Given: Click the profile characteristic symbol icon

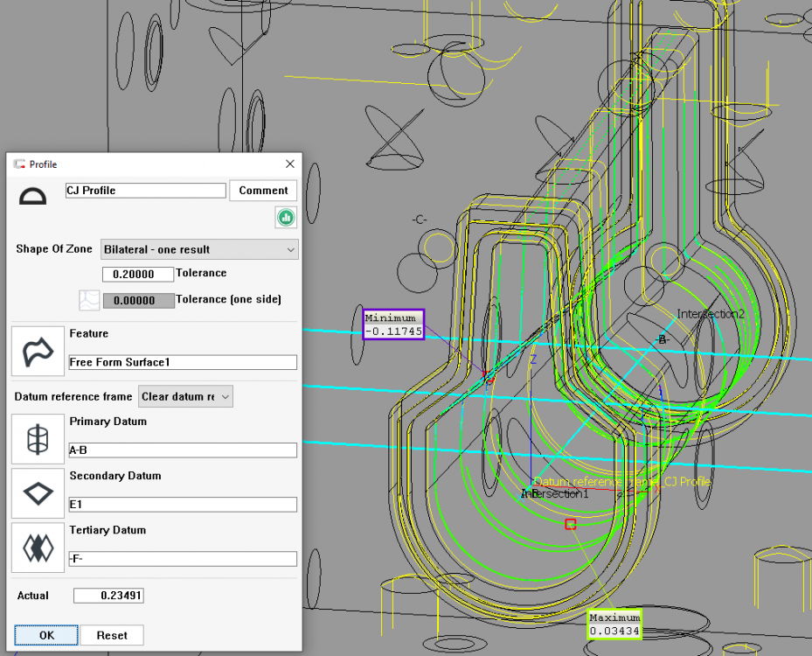Looking at the screenshot, I should click(33, 195).
